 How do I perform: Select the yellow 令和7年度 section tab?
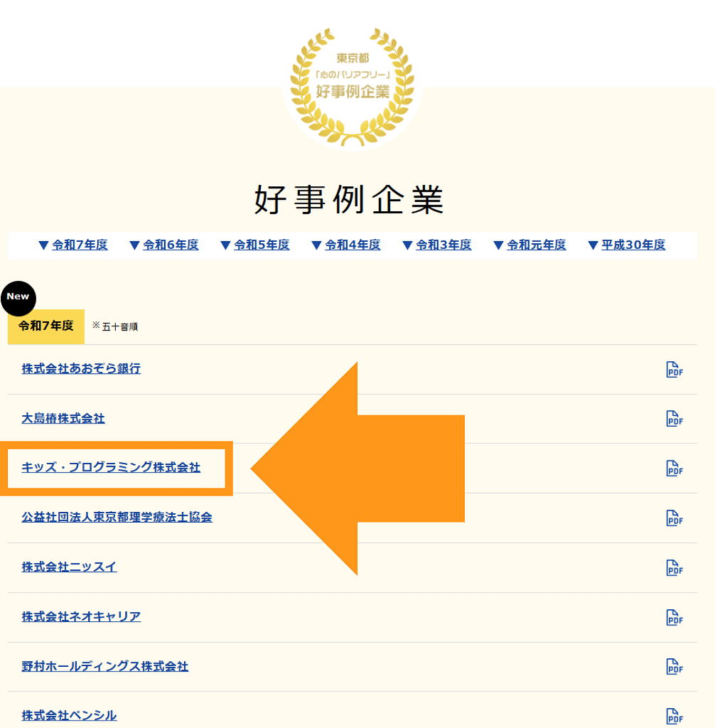tap(46, 326)
